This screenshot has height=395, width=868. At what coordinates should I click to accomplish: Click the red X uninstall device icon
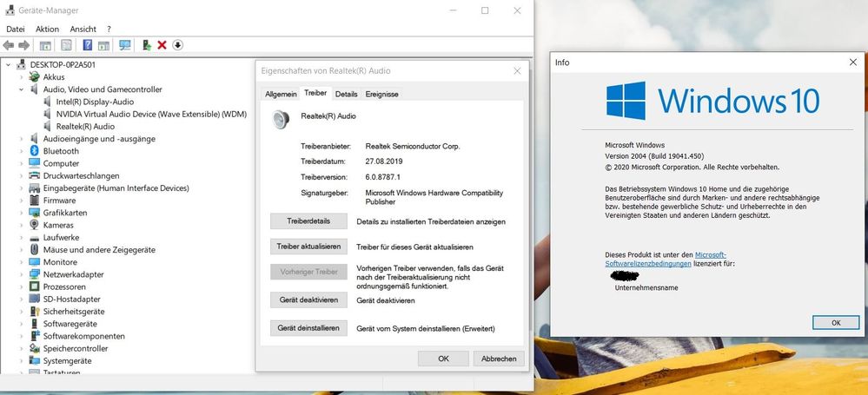pyautogui.click(x=162, y=45)
